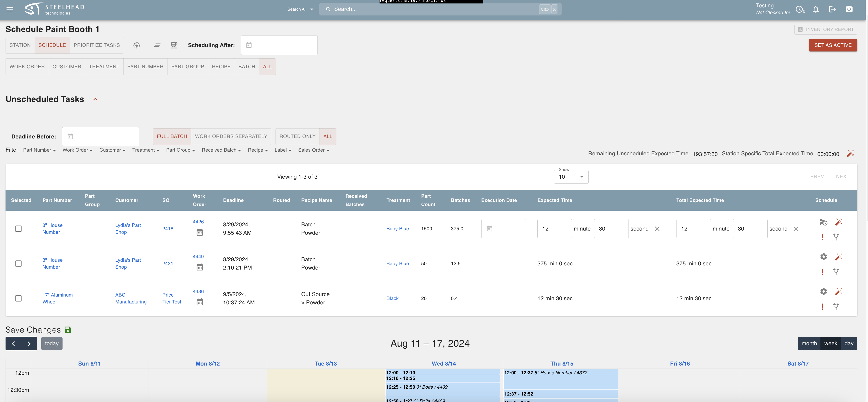Viewport: 868px width, 402px height.
Task: Open the Sales Order filter dropdown
Action: point(314,150)
